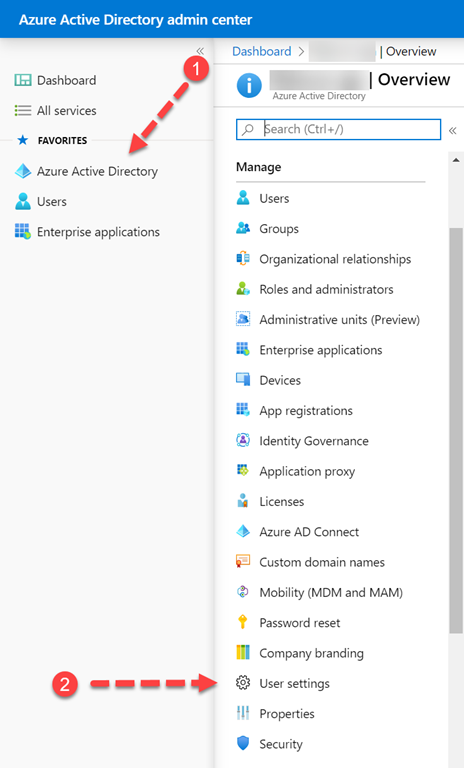Open Dashboard from the left sidebar
The height and width of the screenshot is (768, 464).
tap(67, 80)
